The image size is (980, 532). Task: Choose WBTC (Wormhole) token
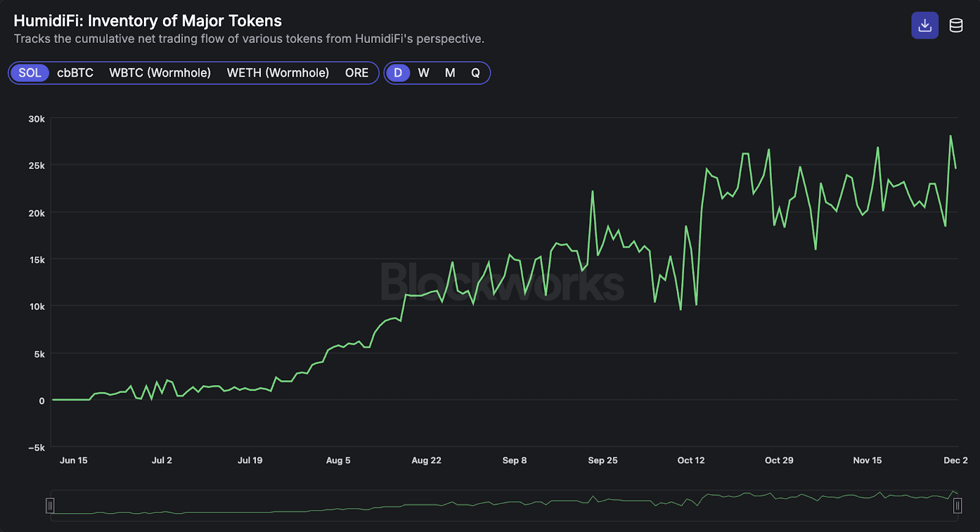point(160,73)
